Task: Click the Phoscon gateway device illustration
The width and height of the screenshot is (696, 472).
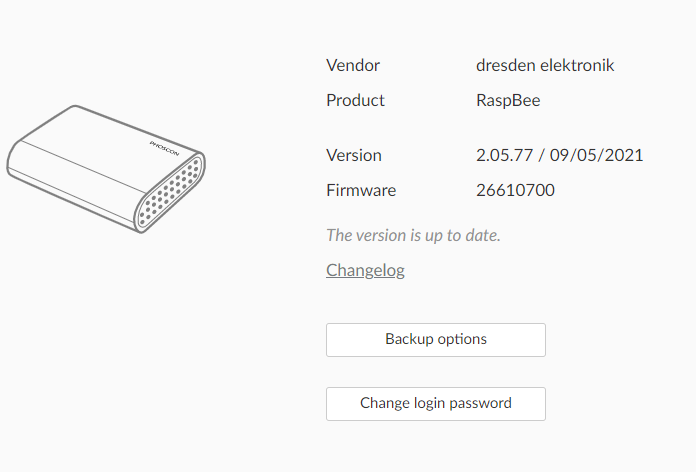Action: click(106, 169)
